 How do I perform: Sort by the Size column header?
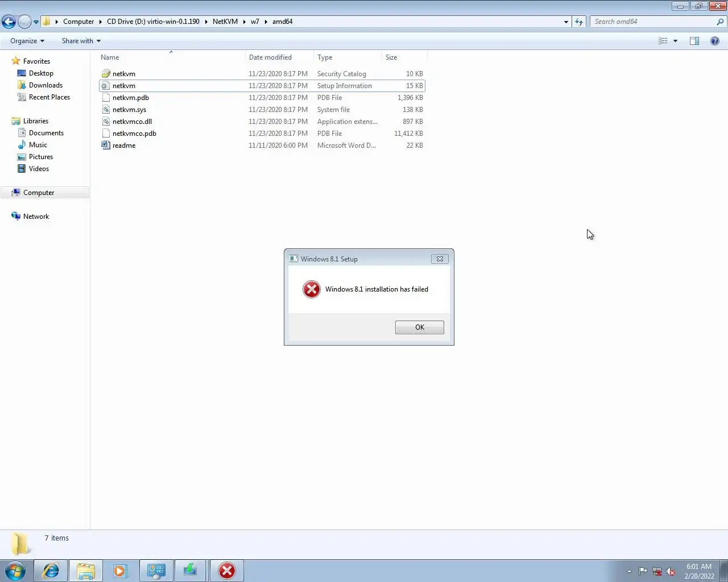pos(404,57)
